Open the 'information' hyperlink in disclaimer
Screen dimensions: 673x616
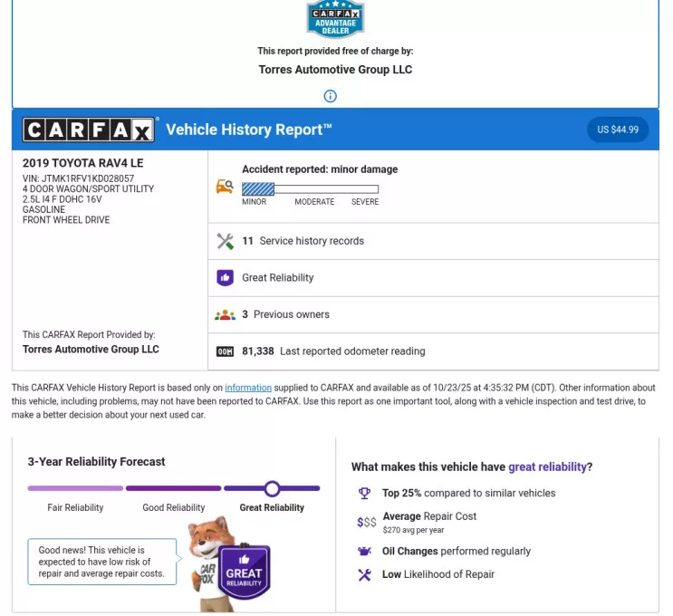pos(248,388)
